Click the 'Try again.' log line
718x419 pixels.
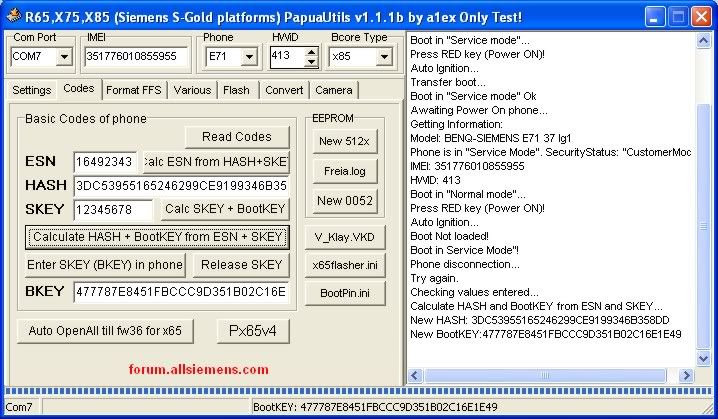point(434,278)
